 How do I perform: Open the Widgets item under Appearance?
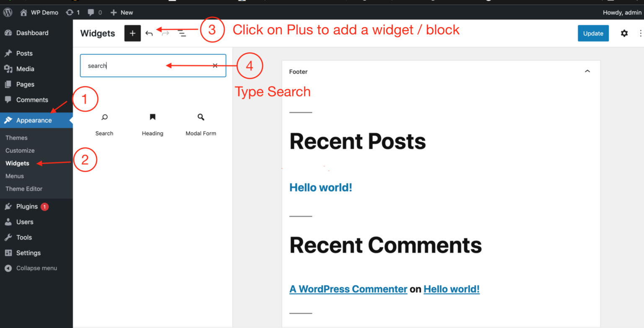17,163
